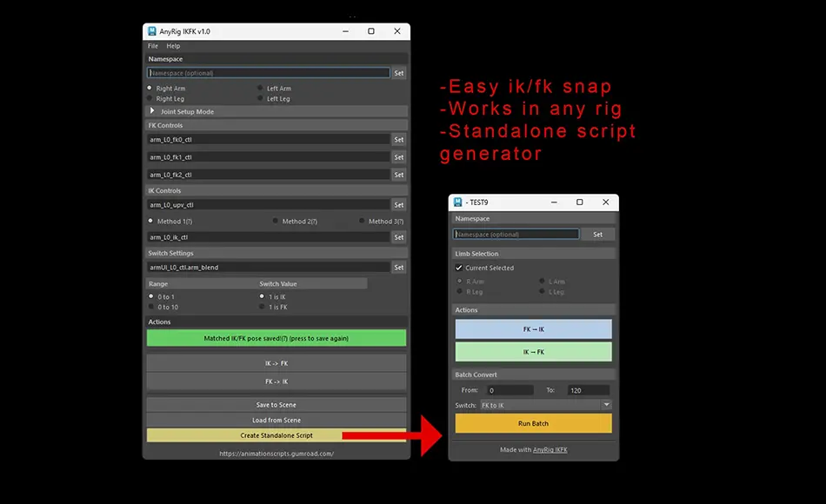Click the FK -> IK button in AnyRig
Screen dimensions: 826x504
(x=276, y=381)
